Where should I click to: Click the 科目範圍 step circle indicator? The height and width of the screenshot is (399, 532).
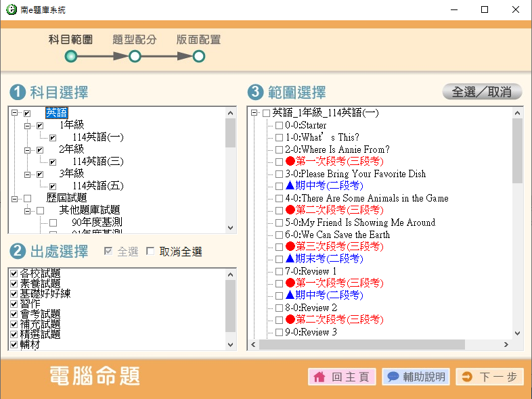pos(70,56)
